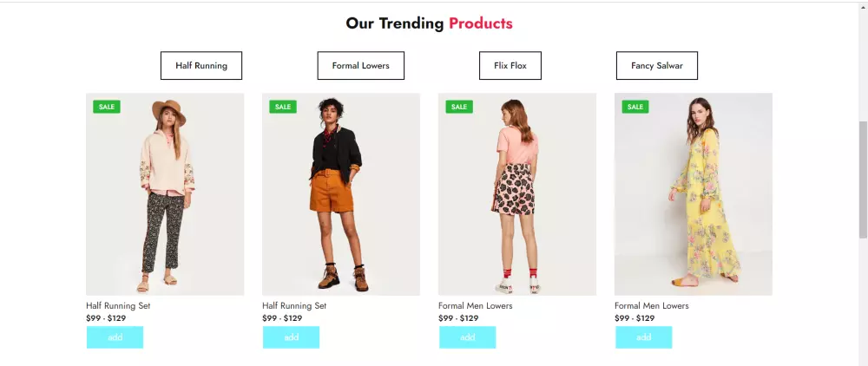Click the SALE badge on the orange shorts photo

click(x=283, y=107)
